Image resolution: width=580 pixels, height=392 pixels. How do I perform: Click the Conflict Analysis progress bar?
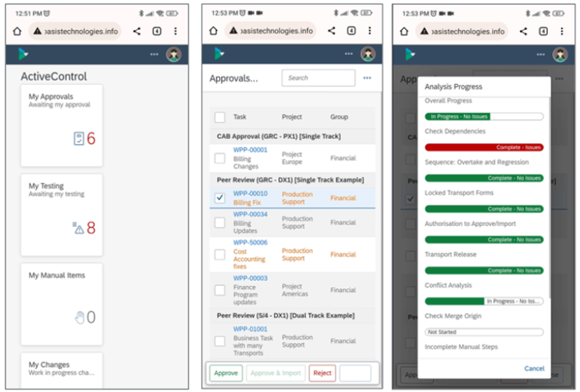[x=484, y=301]
